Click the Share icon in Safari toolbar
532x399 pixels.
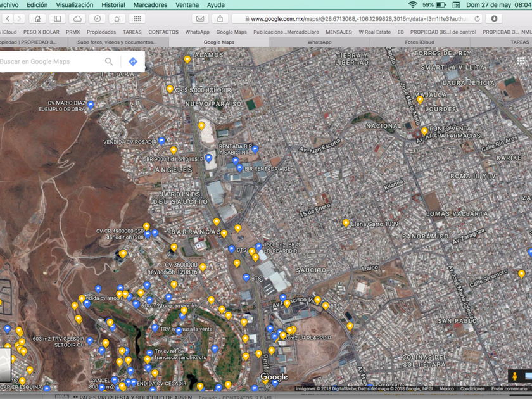coord(220,19)
